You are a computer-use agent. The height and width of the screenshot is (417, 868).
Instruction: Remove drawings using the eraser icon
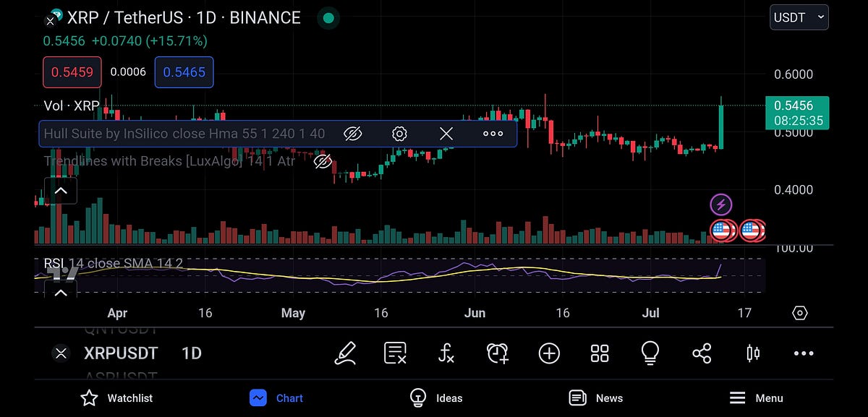396,353
